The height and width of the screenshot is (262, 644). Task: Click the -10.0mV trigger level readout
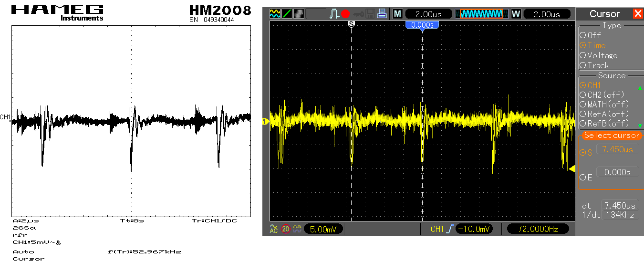point(474,230)
